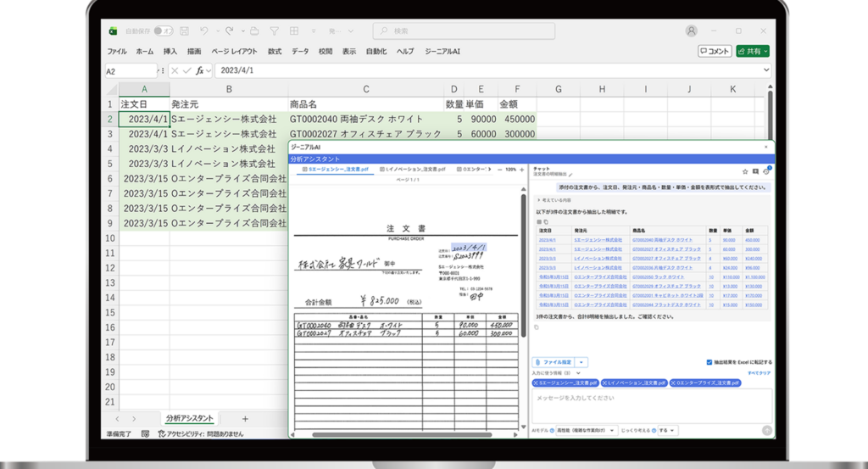Copy the response with icon below message
The width and height of the screenshot is (868, 469).
[x=536, y=327]
